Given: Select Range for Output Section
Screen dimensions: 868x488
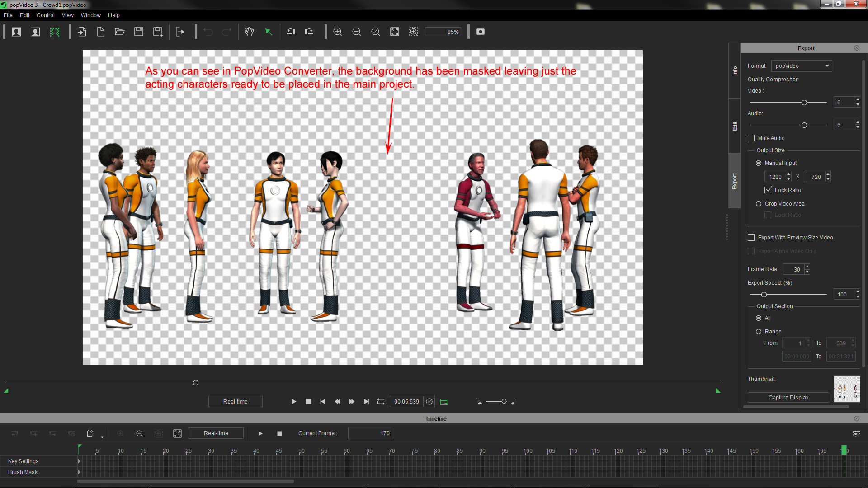Looking at the screenshot, I should 759,332.
